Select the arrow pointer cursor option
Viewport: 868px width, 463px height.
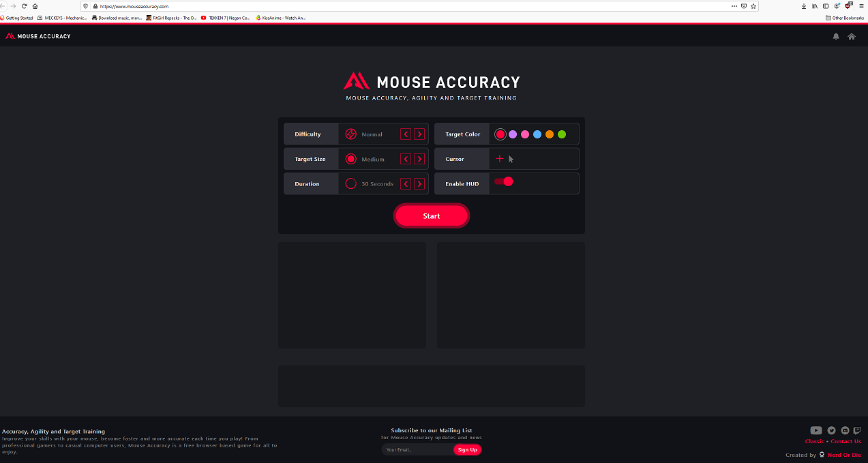pos(511,159)
